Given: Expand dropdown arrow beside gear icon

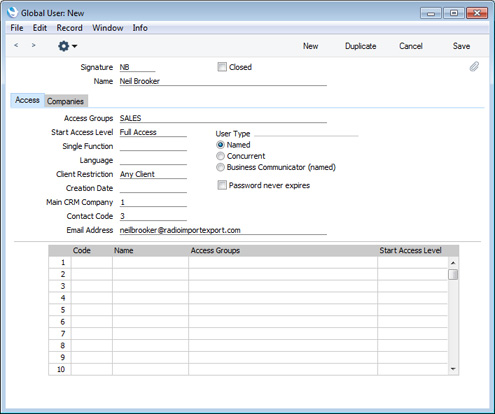Looking at the screenshot, I should [74, 46].
